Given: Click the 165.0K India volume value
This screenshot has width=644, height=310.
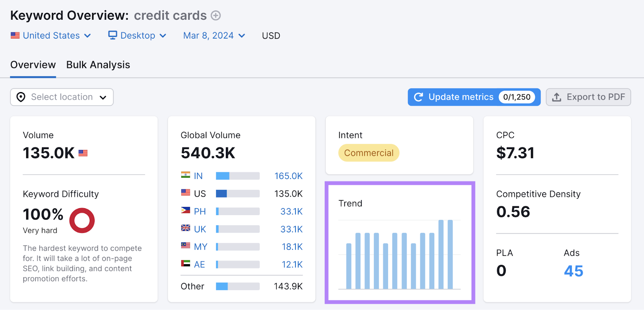Looking at the screenshot, I should [289, 176].
